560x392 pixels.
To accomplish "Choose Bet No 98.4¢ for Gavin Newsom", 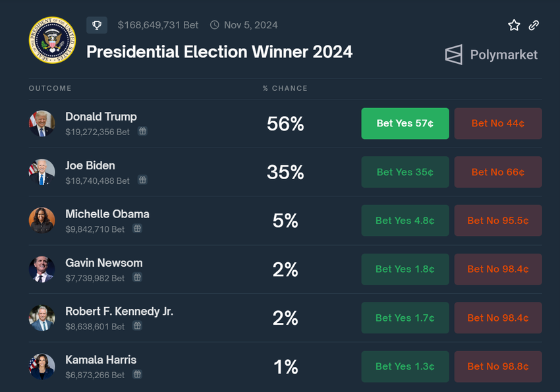I will [x=498, y=269].
